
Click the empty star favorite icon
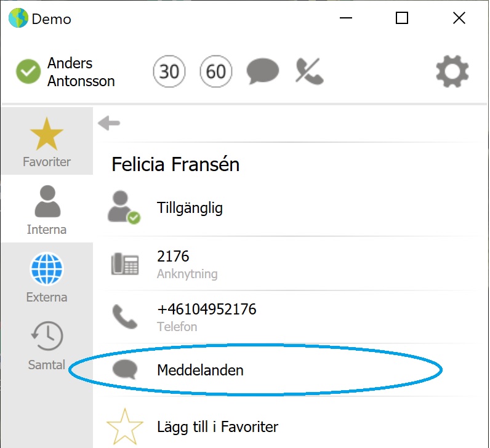click(125, 426)
